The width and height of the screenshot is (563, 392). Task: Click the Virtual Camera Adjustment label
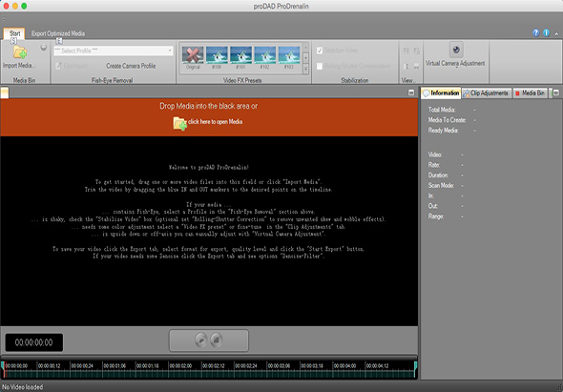tap(455, 64)
